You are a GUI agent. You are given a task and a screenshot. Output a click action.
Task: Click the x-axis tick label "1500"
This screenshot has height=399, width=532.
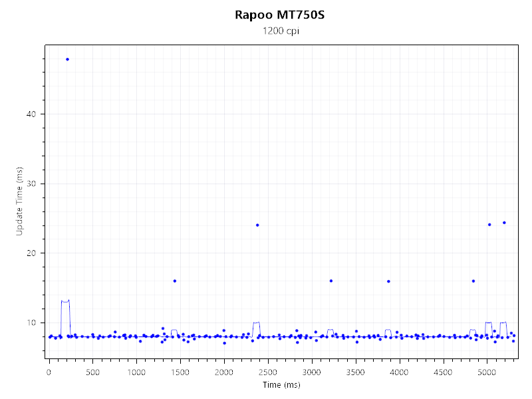(x=180, y=372)
